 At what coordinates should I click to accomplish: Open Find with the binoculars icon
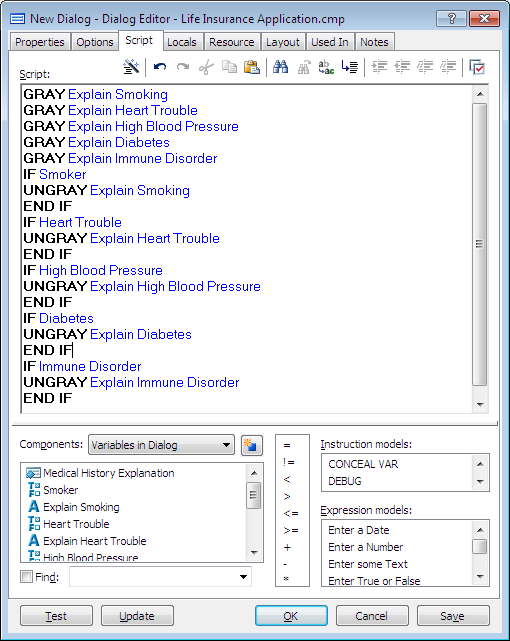(x=280, y=67)
